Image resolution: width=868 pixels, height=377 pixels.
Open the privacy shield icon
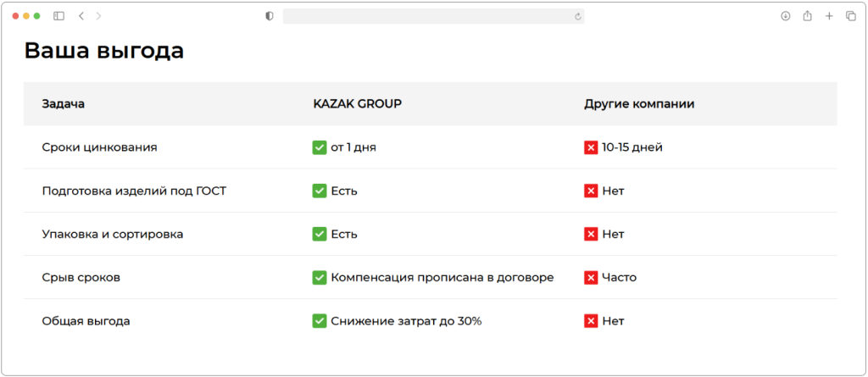[x=270, y=16]
